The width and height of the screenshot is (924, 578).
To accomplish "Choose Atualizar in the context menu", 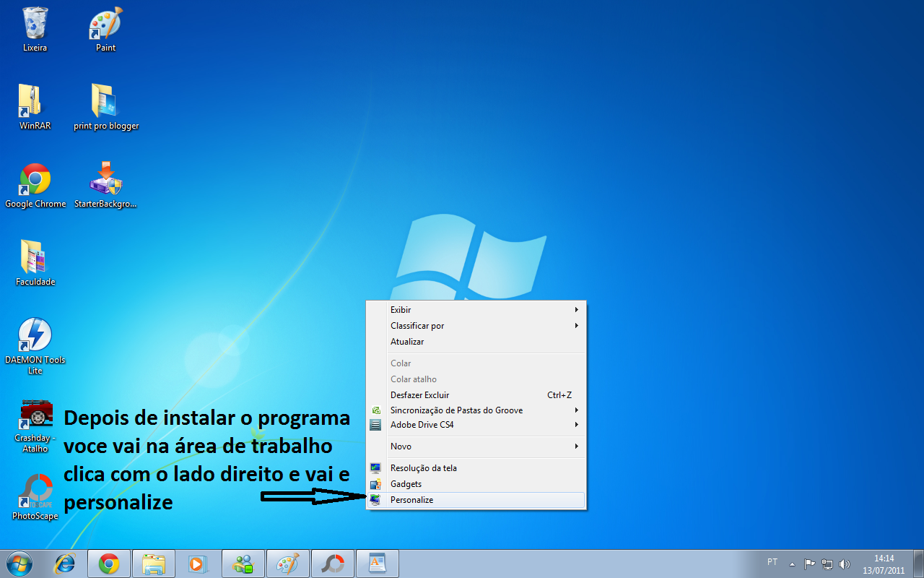I will tap(476, 342).
